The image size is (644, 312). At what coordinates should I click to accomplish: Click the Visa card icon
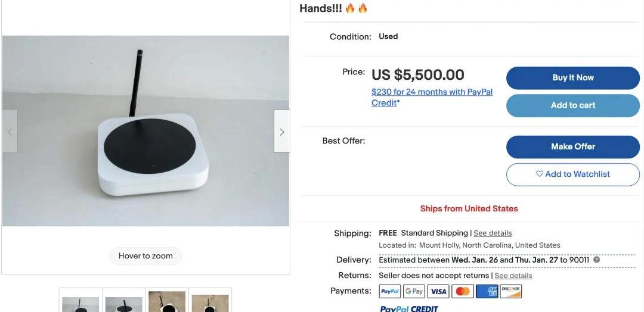[x=438, y=291]
